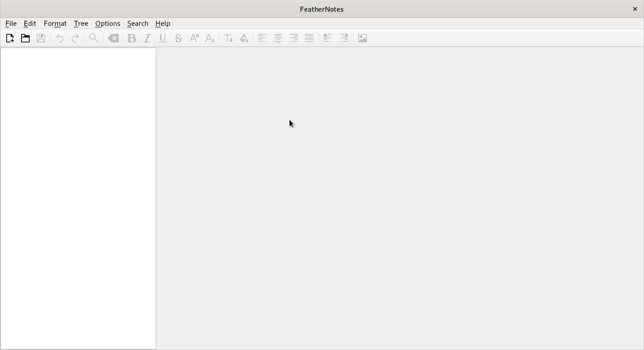644x350 pixels.
Task: Toggle underline text formatting
Action: pyautogui.click(x=163, y=38)
